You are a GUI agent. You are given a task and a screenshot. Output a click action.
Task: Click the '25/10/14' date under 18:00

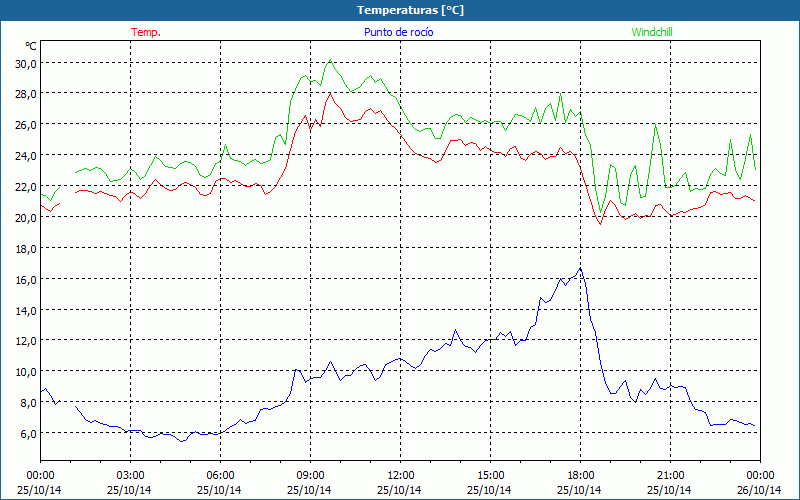click(x=580, y=490)
